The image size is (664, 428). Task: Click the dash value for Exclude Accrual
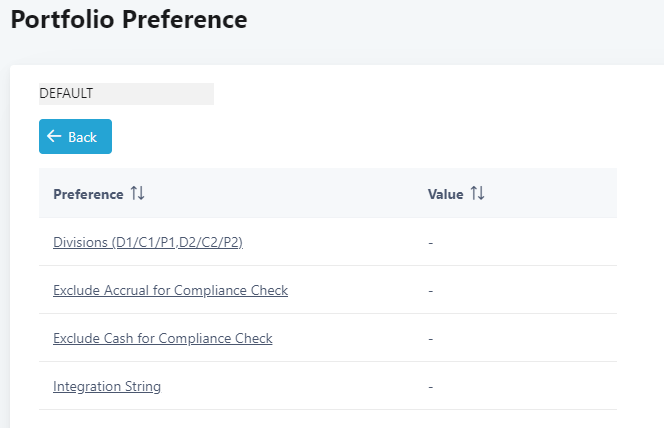tap(430, 290)
